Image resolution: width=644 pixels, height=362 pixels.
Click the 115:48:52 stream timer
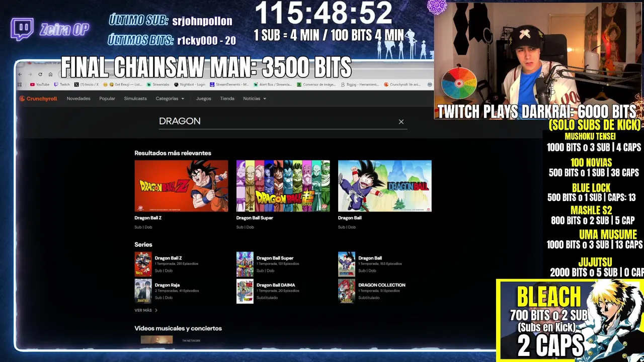pyautogui.click(x=324, y=13)
